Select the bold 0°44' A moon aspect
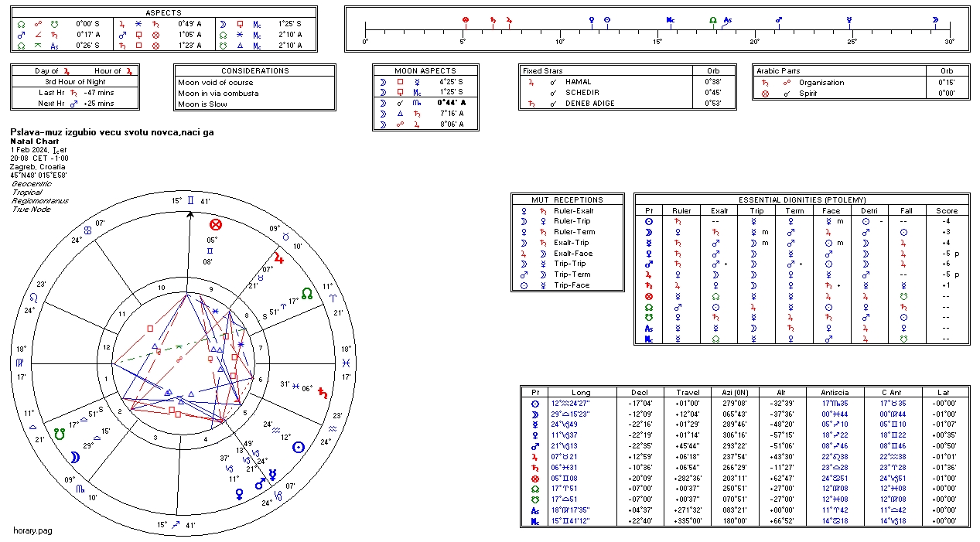The image size is (980, 542). click(454, 103)
